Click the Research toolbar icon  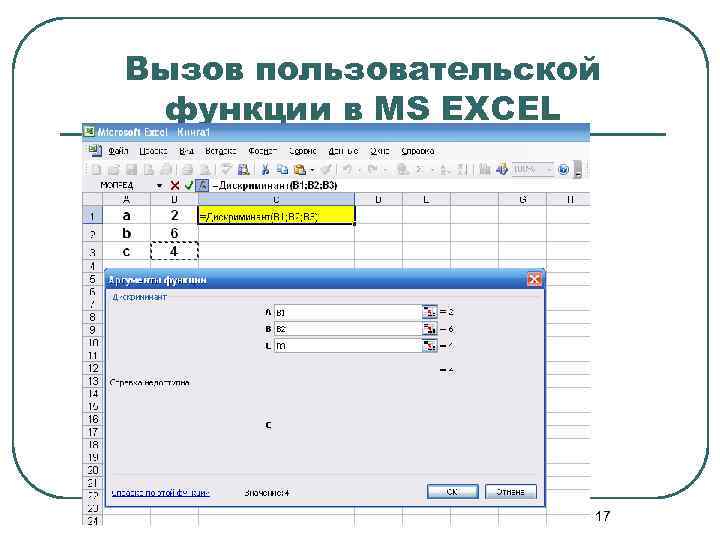[243, 170]
